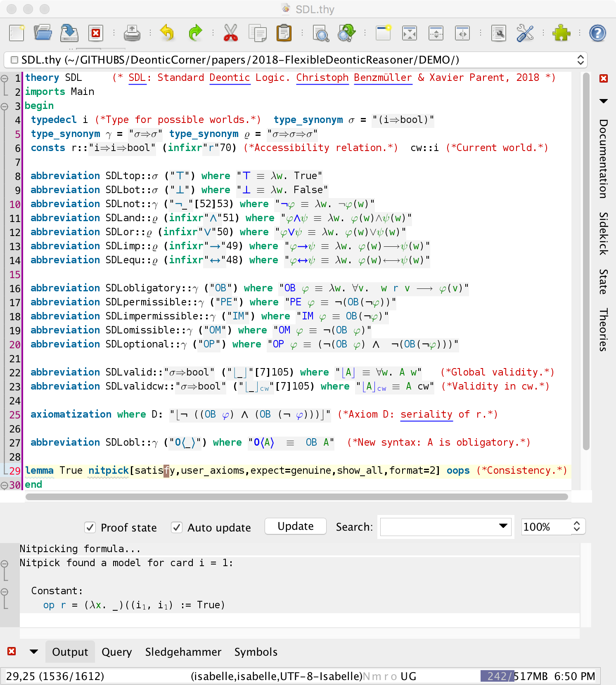This screenshot has width=616, height=685.
Task: Toggle the Proof state checkbox
Action: [90, 527]
